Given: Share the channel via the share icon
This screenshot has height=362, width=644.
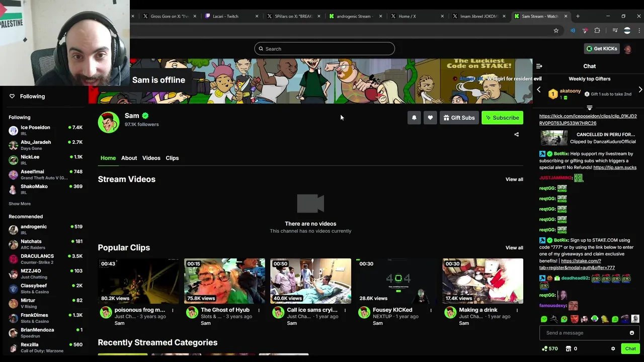Looking at the screenshot, I should [x=516, y=134].
